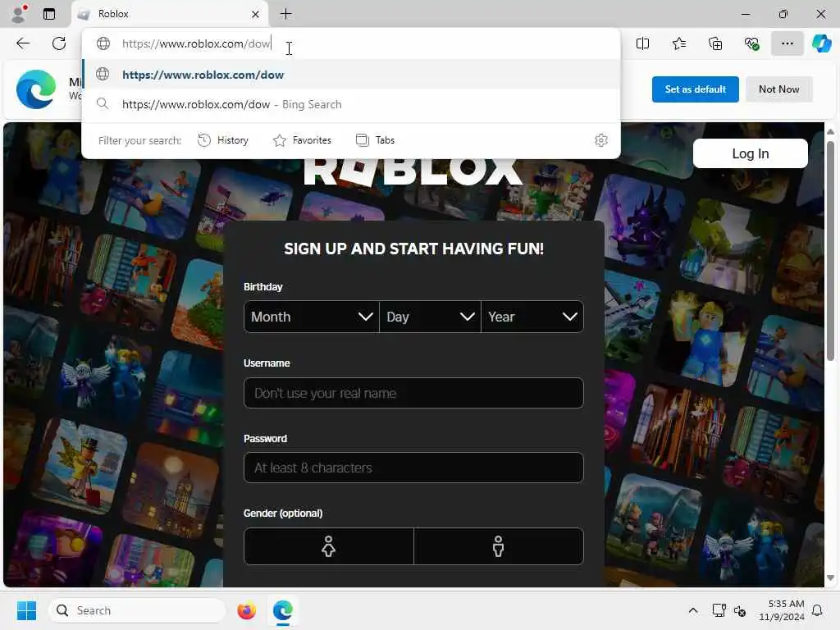Click the Log In button
840x630 pixels.
[750, 153]
